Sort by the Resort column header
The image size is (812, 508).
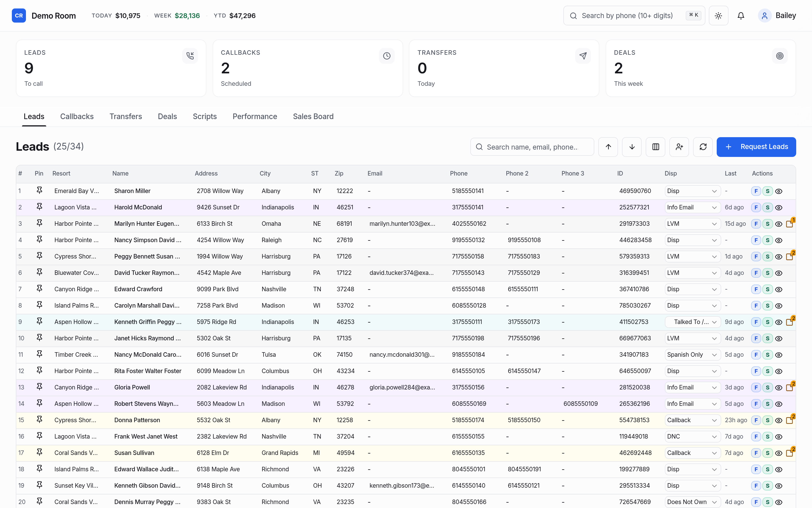click(61, 173)
